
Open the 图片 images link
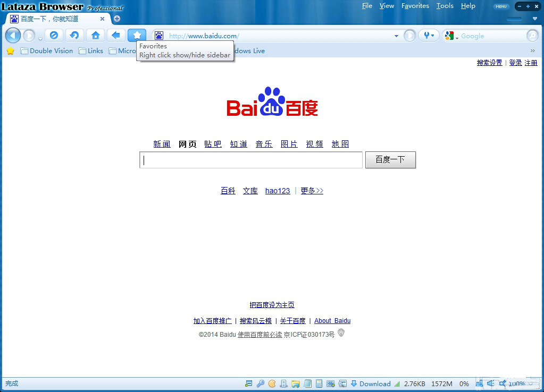coord(289,144)
